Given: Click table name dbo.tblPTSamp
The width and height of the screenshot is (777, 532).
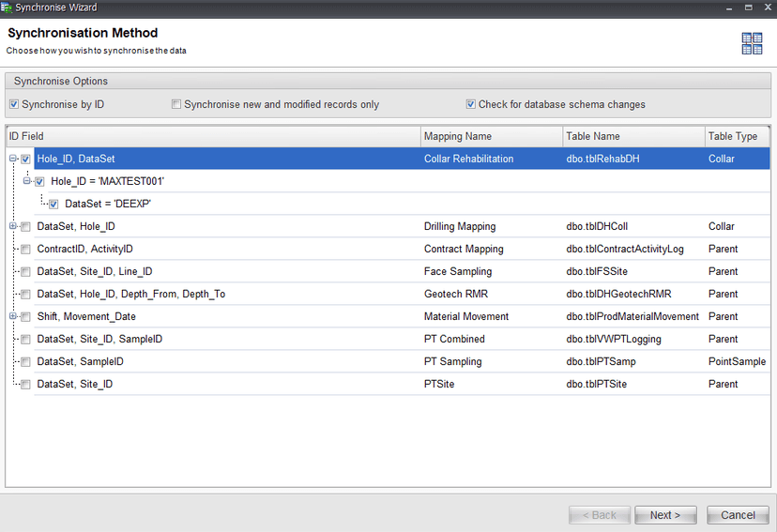Looking at the screenshot, I should (602, 361).
